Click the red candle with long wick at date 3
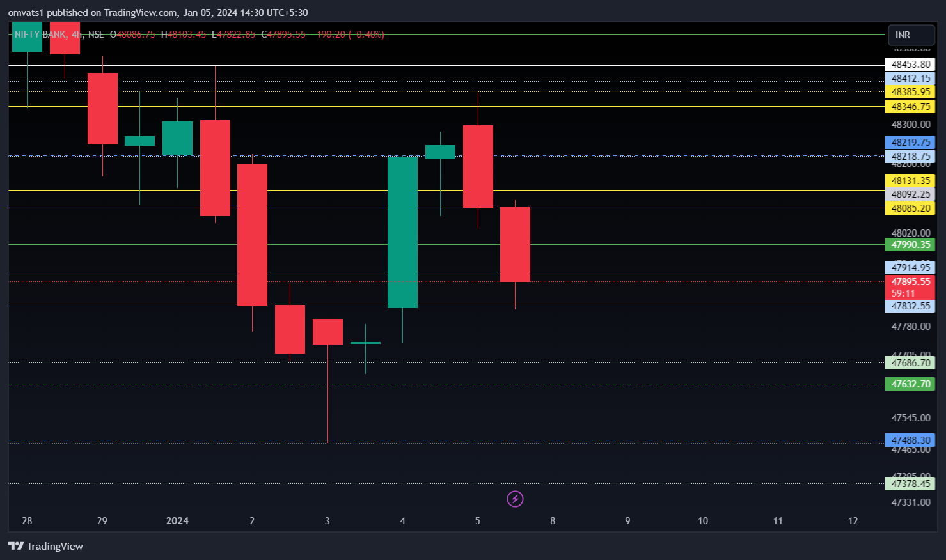Image resolution: width=946 pixels, height=560 pixels. (327, 332)
